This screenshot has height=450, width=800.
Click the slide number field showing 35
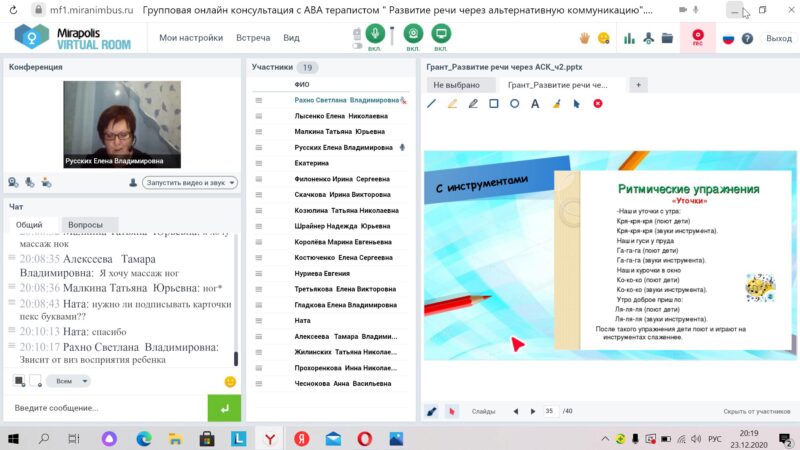[x=550, y=411]
